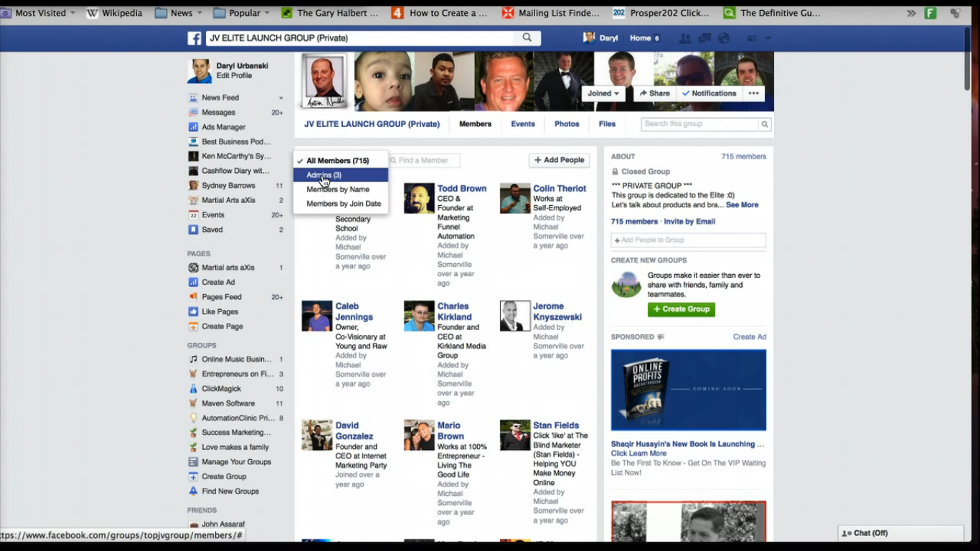Click the Add People to Group field
Viewport: 980px width, 551px height.
click(688, 240)
